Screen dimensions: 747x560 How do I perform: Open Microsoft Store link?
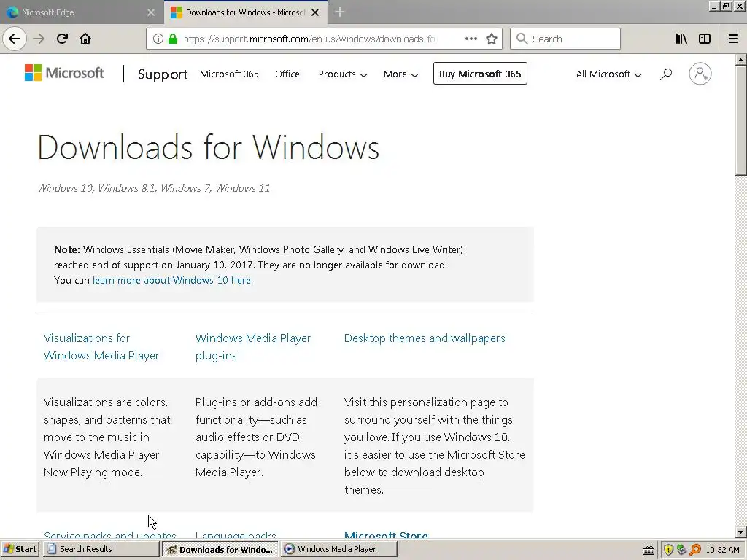click(x=386, y=534)
